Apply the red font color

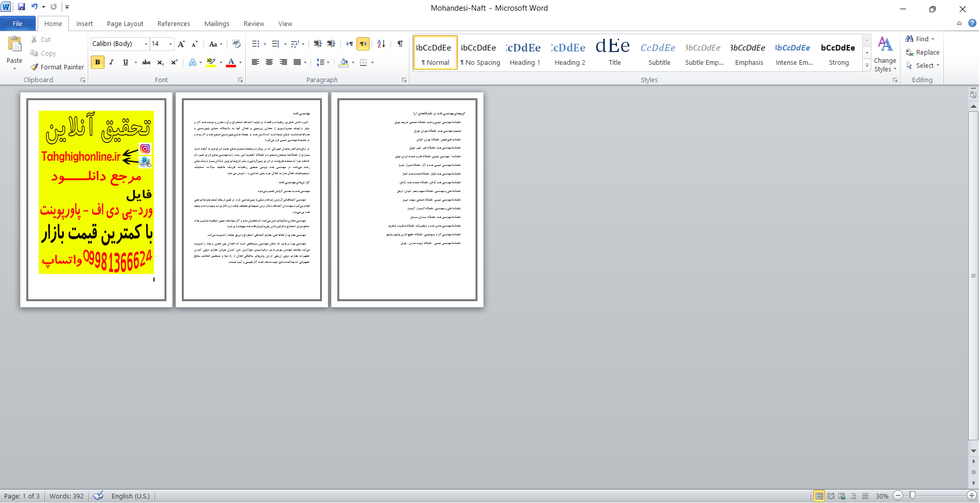tap(231, 62)
